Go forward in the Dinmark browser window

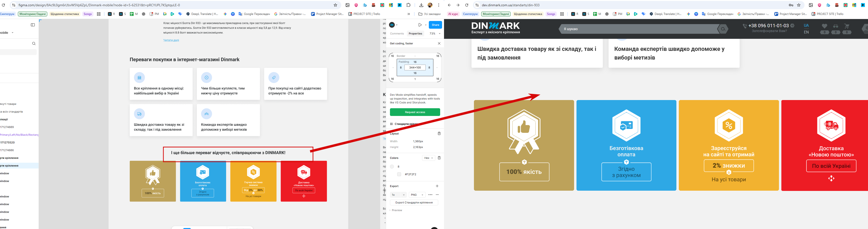(x=458, y=5)
